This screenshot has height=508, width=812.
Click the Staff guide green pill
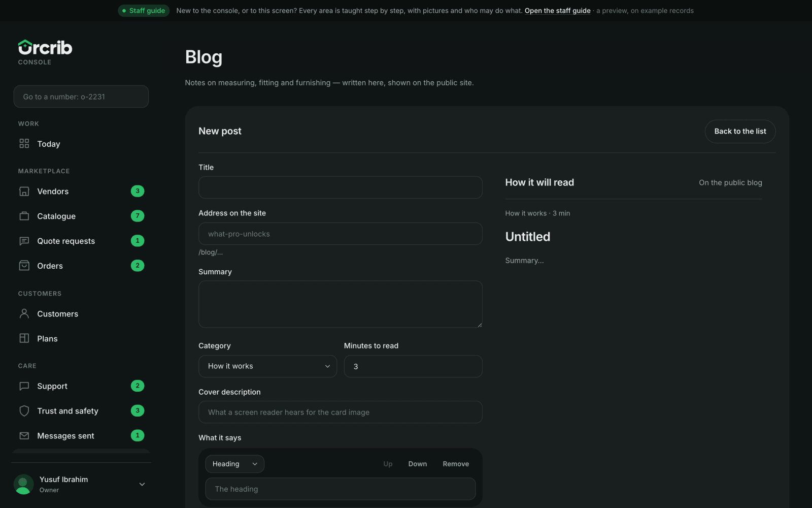144,11
